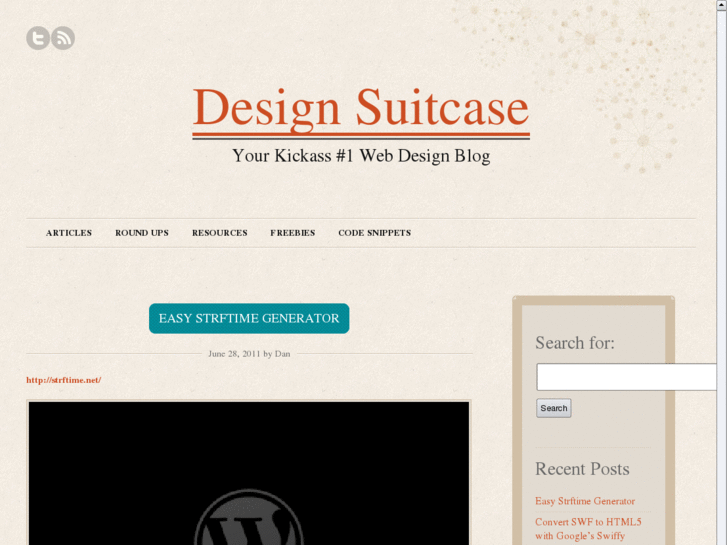Open the RSS feed icon

point(63,38)
